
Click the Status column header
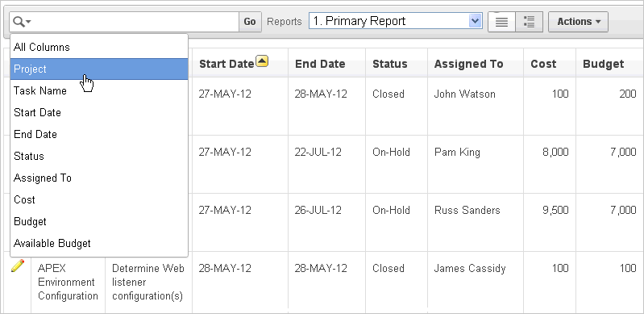tap(390, 65)
